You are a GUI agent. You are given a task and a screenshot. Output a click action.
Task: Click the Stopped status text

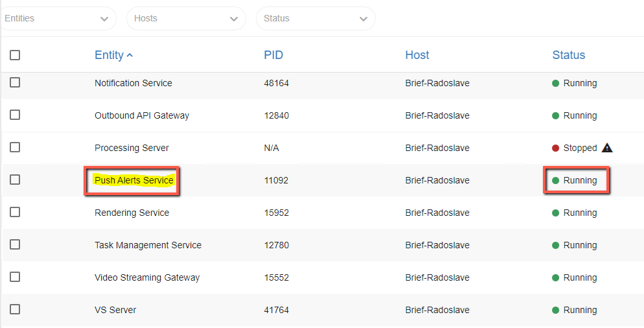(x=580, y=148)
